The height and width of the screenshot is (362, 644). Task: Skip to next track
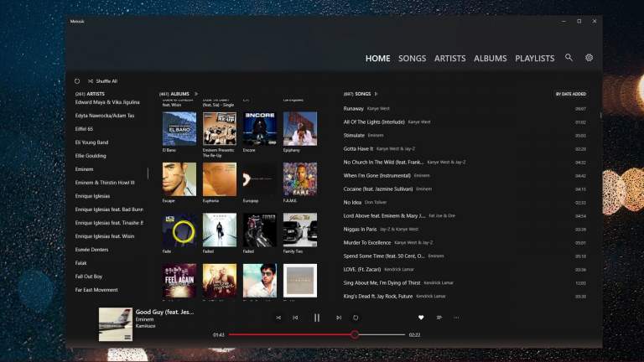[339, 318]
